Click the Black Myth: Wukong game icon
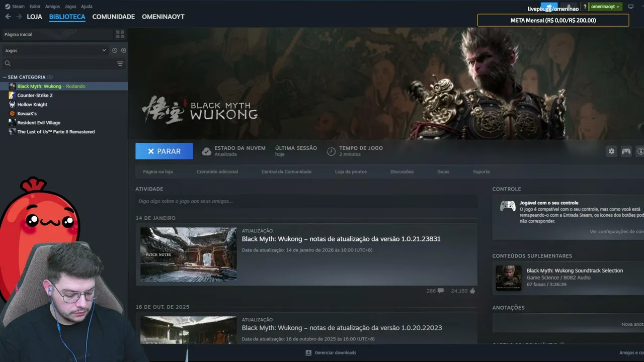The image size is (644, 362). tap(12, 86)
